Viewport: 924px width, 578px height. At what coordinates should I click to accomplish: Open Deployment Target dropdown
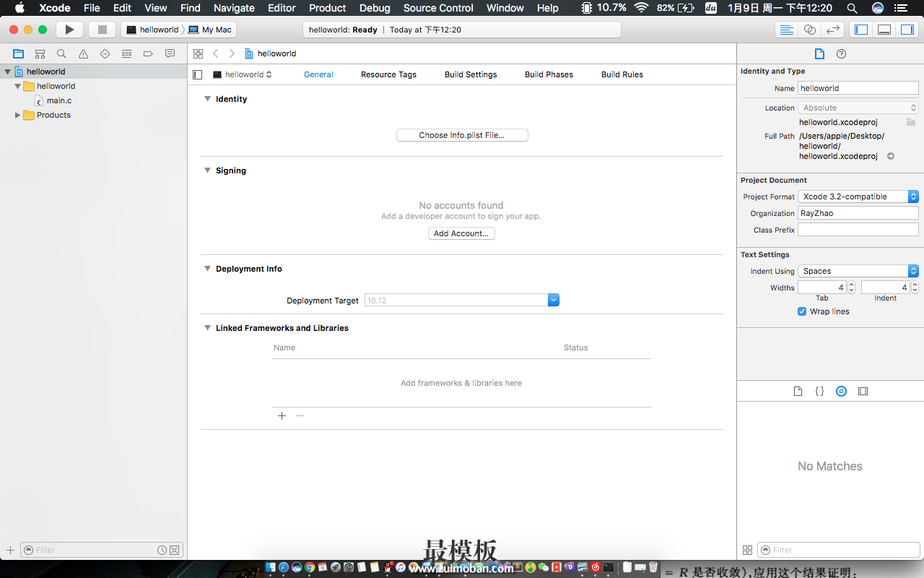point(554,300)
